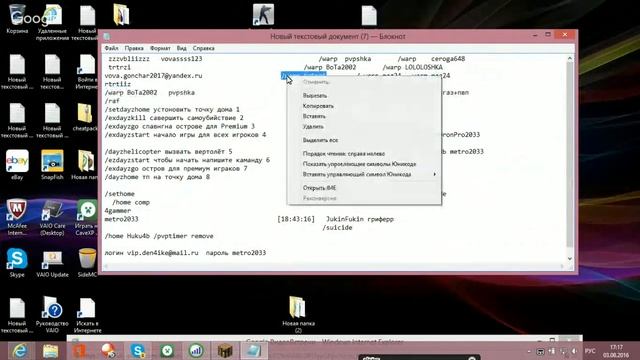
Task: Toggle Показать управляющие символы Юникода option
Action: click(359, 164)
